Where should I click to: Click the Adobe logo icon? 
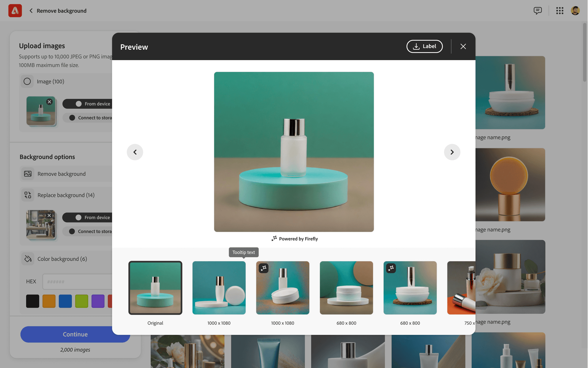pyautogui.click(x=15, y=11)
